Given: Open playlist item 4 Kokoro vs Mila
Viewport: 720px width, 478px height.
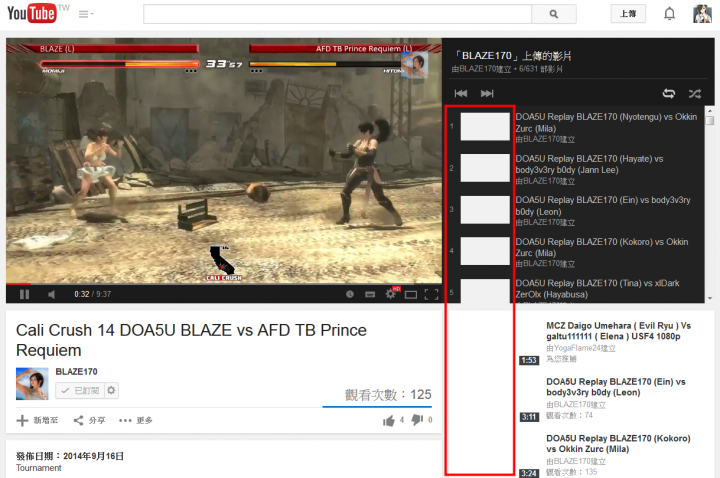Looking at the screenshot, I should pyautogui.click(x=602, y=247).
